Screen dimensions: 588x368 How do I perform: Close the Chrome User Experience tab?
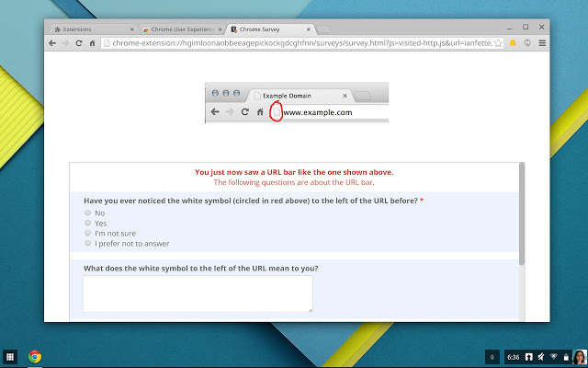coord(220,29)
